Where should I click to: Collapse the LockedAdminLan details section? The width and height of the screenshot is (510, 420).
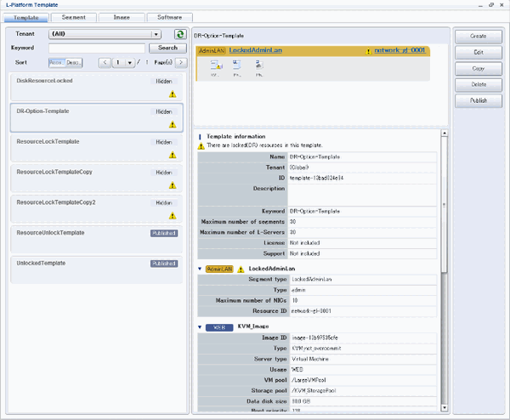199,269
